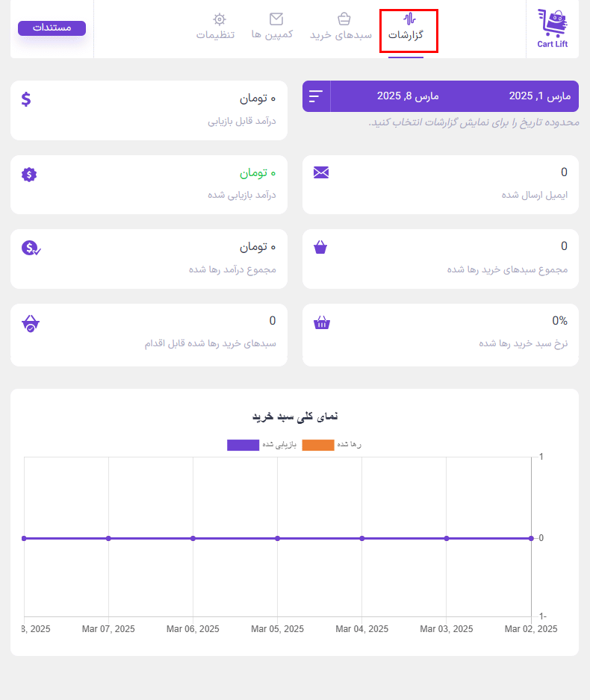Image resolution: width=590 pixels, height=700 pixels.
Task: Select the start date مارس 1, 2025
Action: (x=539, y=96)
